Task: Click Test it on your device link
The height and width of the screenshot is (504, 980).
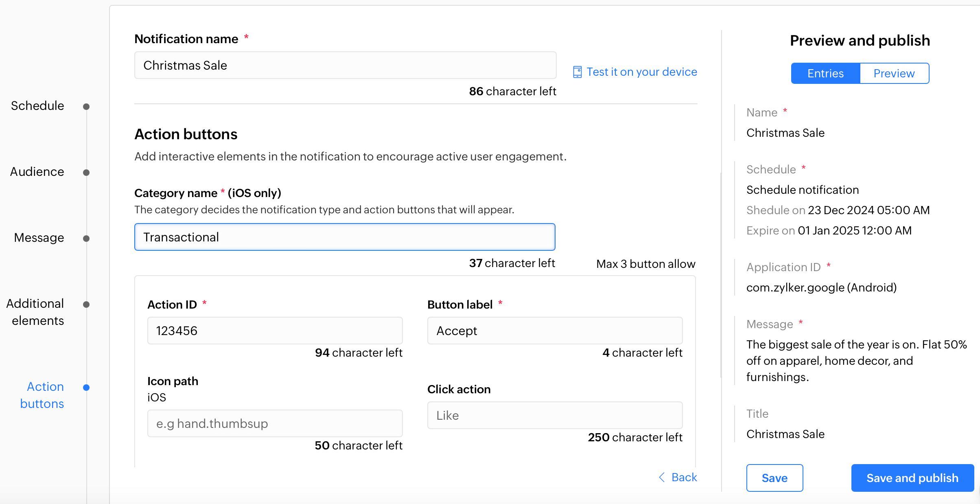Action: click(641, 72)
